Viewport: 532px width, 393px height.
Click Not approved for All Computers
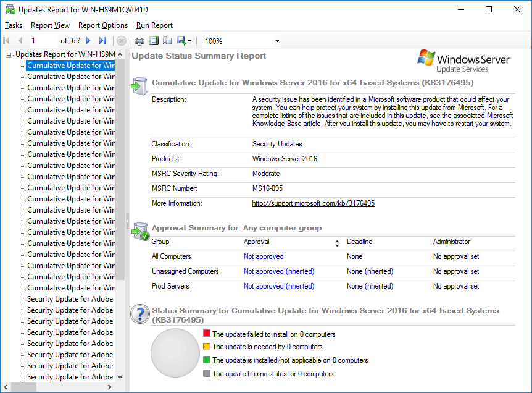[264, 256]
